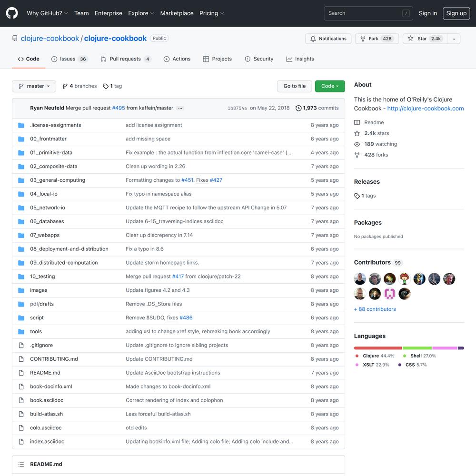
Task: Click the repository book icon beside clojure-cookbook
Action: point(15,38)
